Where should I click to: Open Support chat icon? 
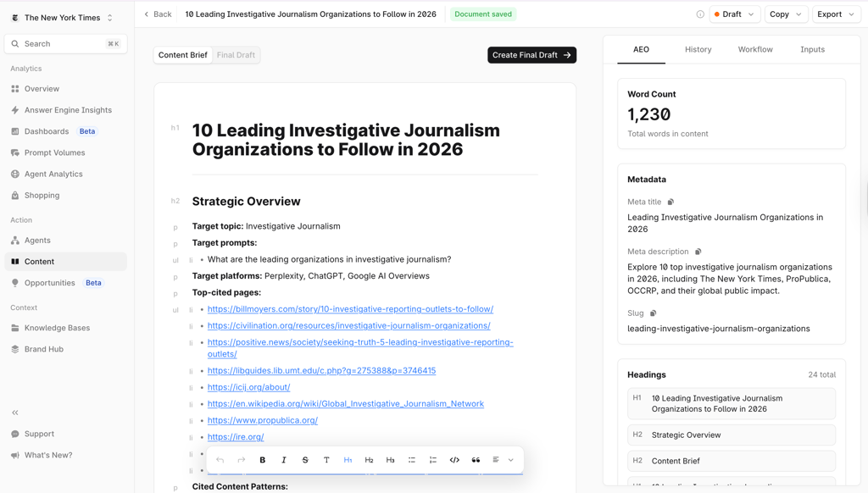tap(15, 434)
